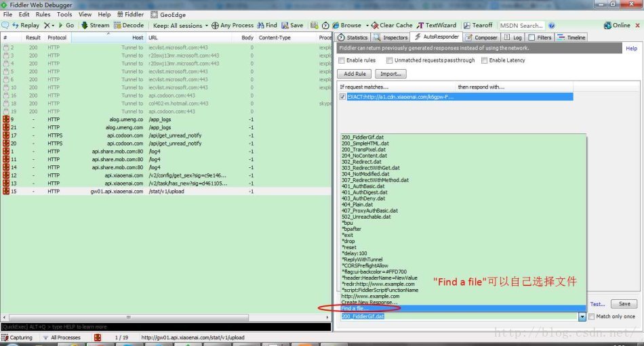
Task: Click the screenshot camera icon in toolbar
Action: 314,26
